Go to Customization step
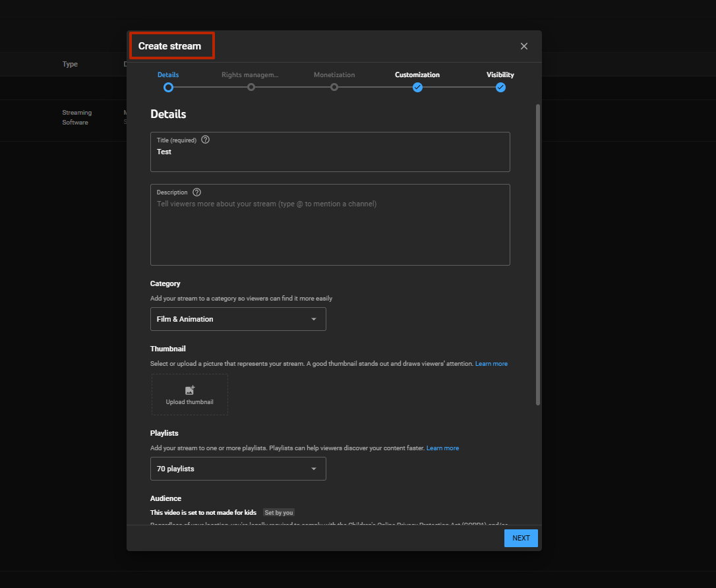The width and height of the screenshot is (716, 588). coord(417,74)
